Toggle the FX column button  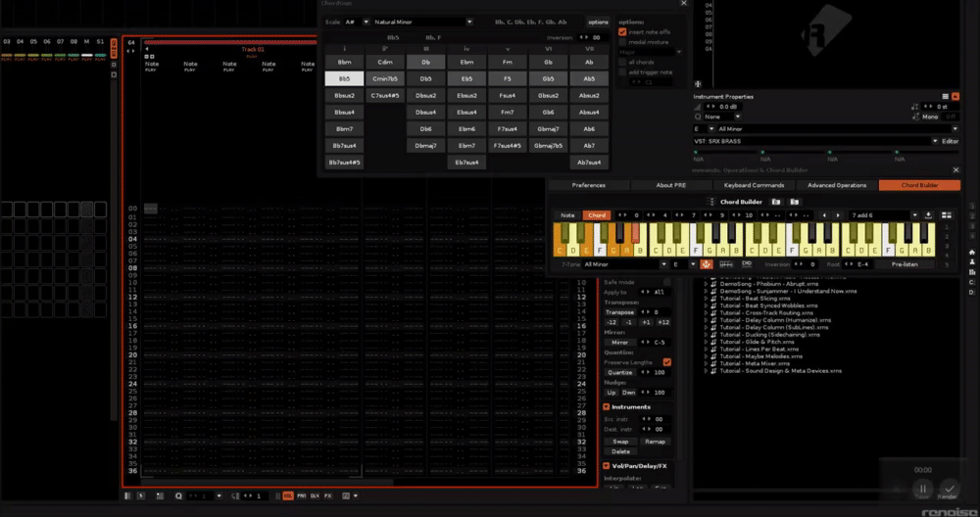click(327, 495)
